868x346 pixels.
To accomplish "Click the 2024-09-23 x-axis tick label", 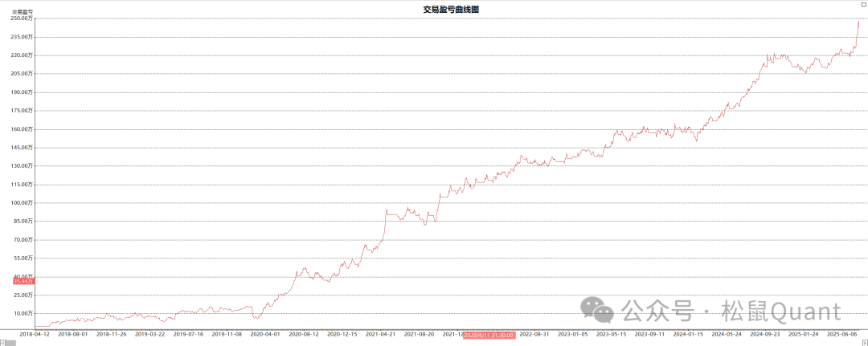I will click(765, 333).
